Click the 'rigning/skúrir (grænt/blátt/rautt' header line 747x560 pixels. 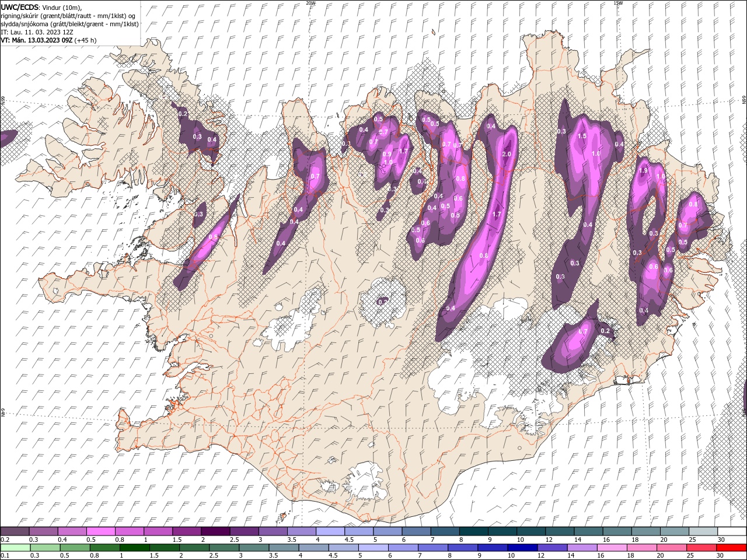tap(68, 15)
